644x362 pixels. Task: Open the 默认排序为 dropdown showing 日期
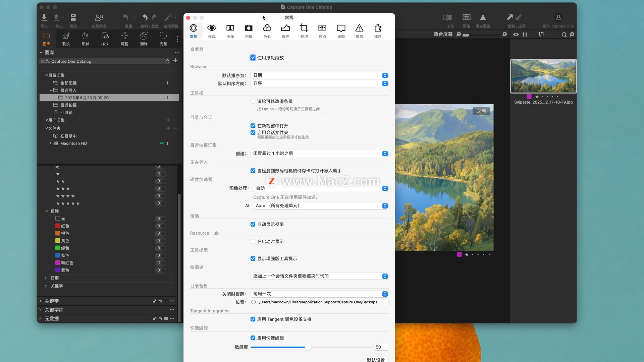(319, 75)
